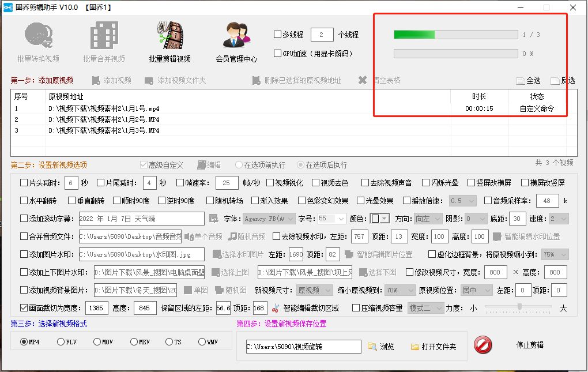Screen dimensions: 588x372
Task: Click the 打开文件夹 folder icon
Action: tap(414, 347)
